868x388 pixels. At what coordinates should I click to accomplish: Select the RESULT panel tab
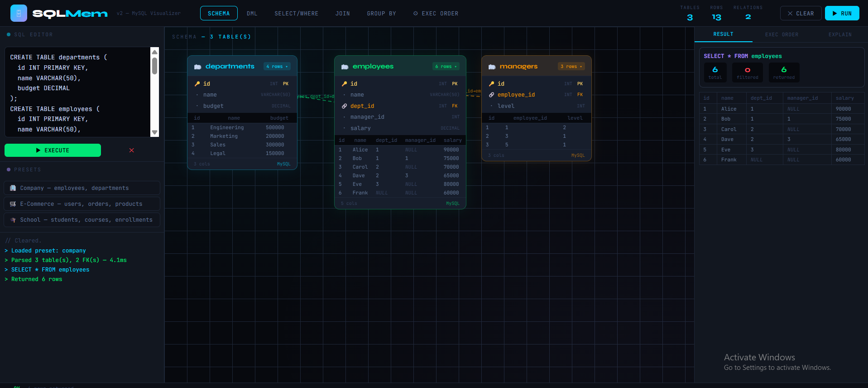pos(723,34)
